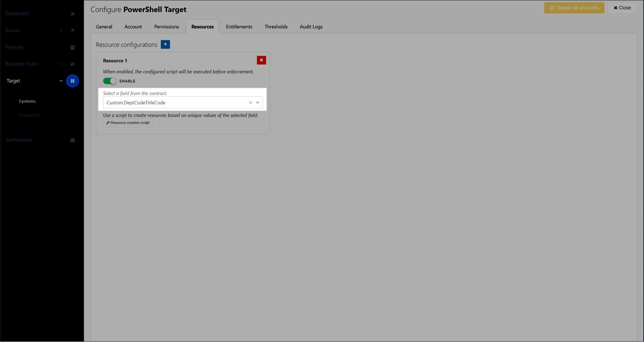The width and height of the screenshot is (644, 342).
Task: Click the Notifications envelope icon
Action: tap(72, 140)
